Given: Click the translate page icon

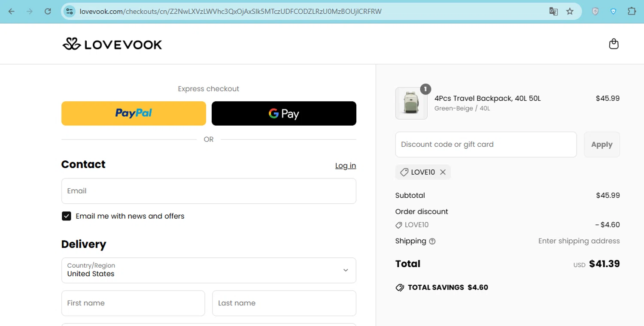Looking at the screenshot, I should click(553, 12).
